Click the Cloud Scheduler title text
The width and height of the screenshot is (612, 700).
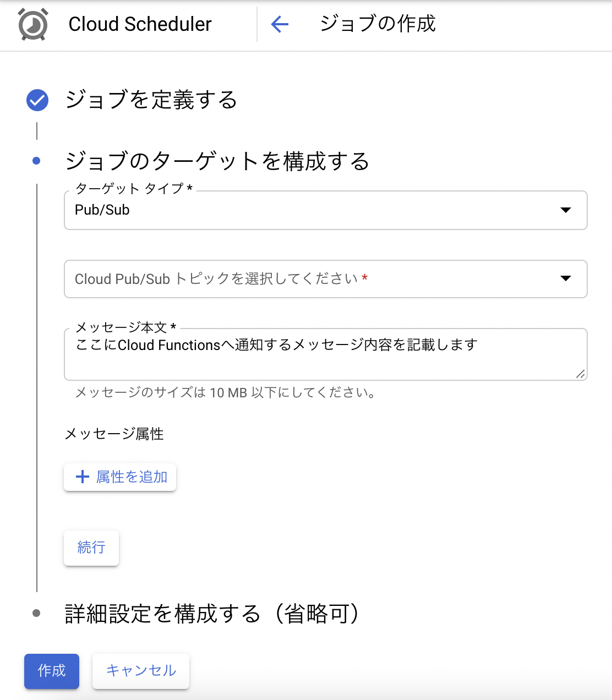[140, 24]
